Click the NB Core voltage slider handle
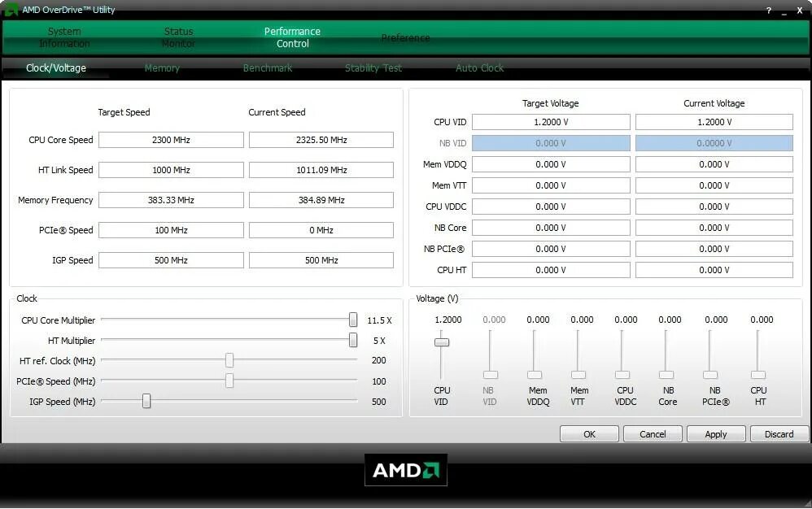Image resolution: width=812 pixels, height=509 pixels. click(666, 375)
